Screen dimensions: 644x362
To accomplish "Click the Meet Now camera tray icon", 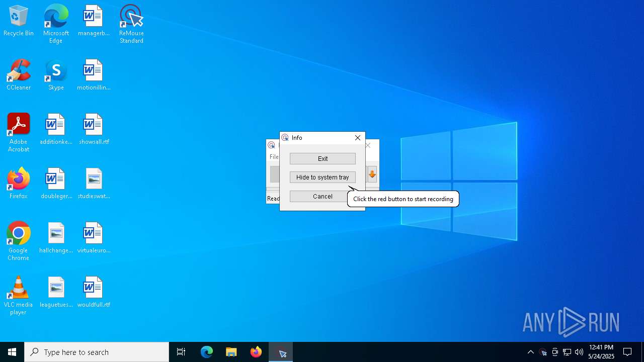I will coord(555,352).
